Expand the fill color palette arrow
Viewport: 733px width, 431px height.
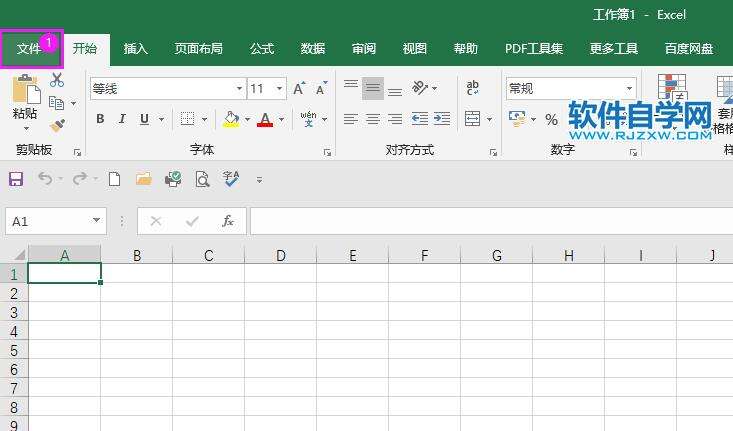click(x=247, y=119)
